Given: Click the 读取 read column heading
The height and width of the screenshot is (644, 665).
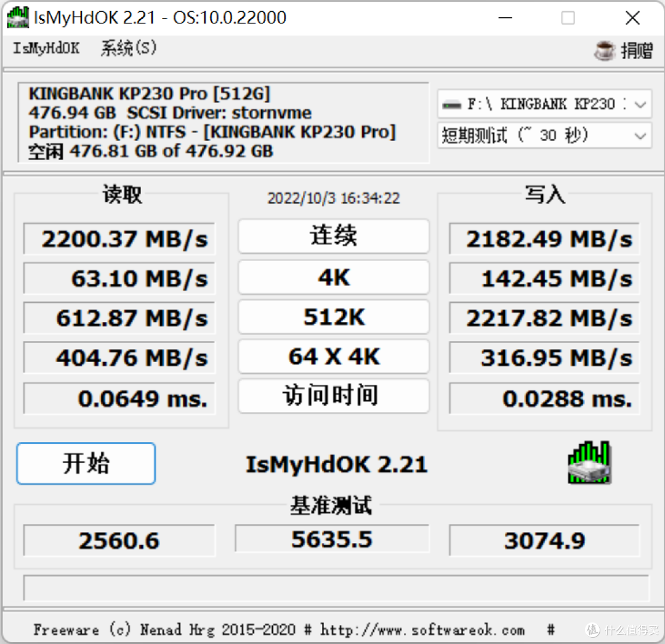Looking at the screenshot, I should click(122, 195).
